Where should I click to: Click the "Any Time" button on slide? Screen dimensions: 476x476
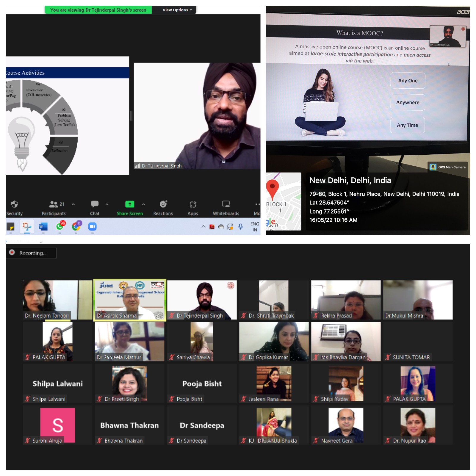tap(407, 125)
